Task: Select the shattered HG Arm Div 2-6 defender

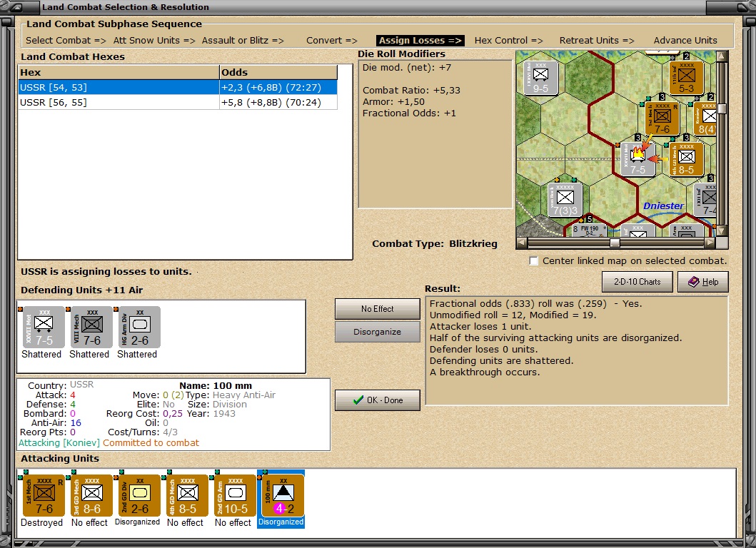Action: [x=137, y=328]
